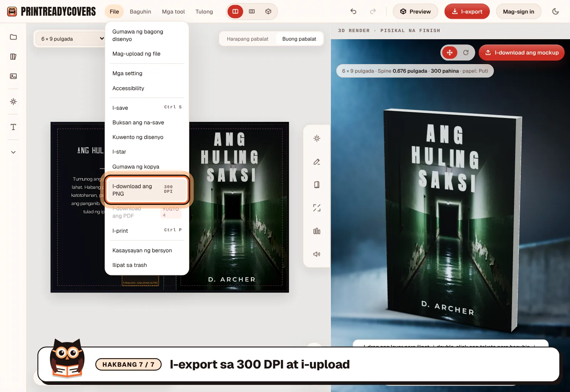
Task: Click the Preview button
Action: pos(415,11)
